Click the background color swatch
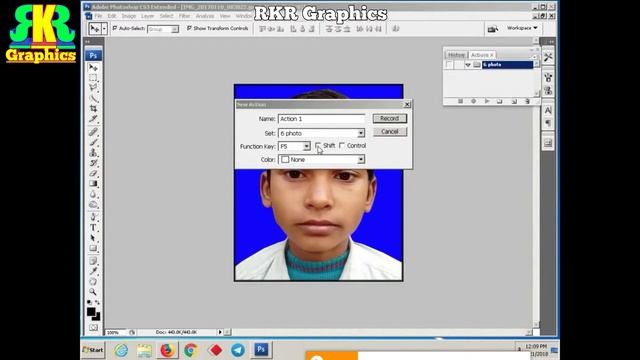 [96, 316]
